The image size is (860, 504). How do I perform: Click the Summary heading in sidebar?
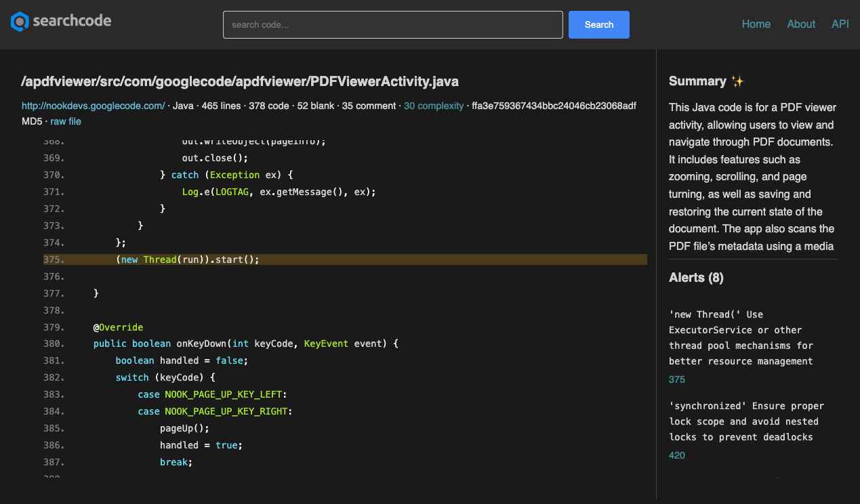(706, 81)
